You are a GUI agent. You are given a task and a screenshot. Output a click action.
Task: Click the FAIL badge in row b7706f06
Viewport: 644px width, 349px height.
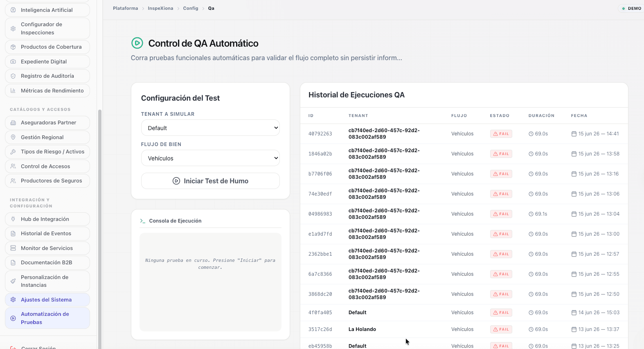click(501, 174)
